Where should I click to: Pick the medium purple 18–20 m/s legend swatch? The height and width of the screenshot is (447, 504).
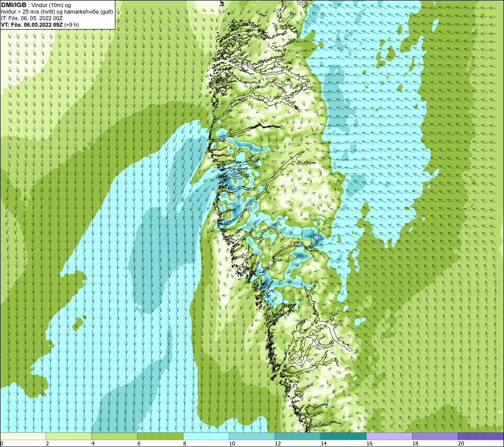click(435, 436)
